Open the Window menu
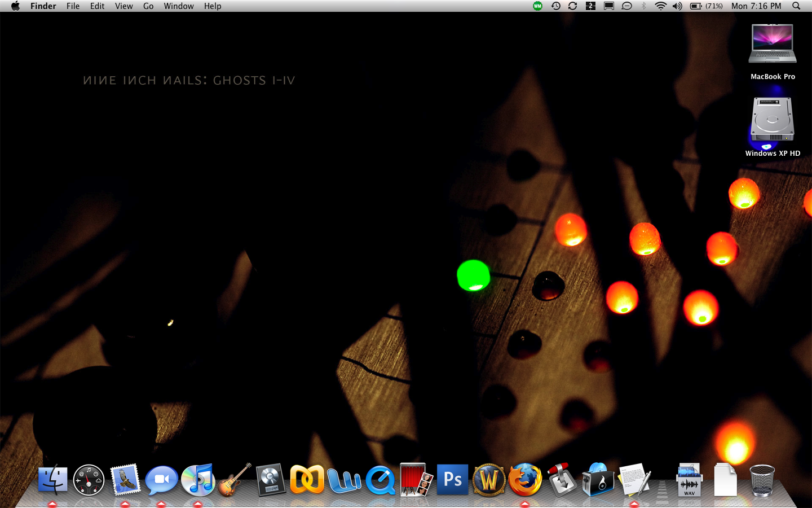The image size is (812, 508). click(x=179, y=6)
